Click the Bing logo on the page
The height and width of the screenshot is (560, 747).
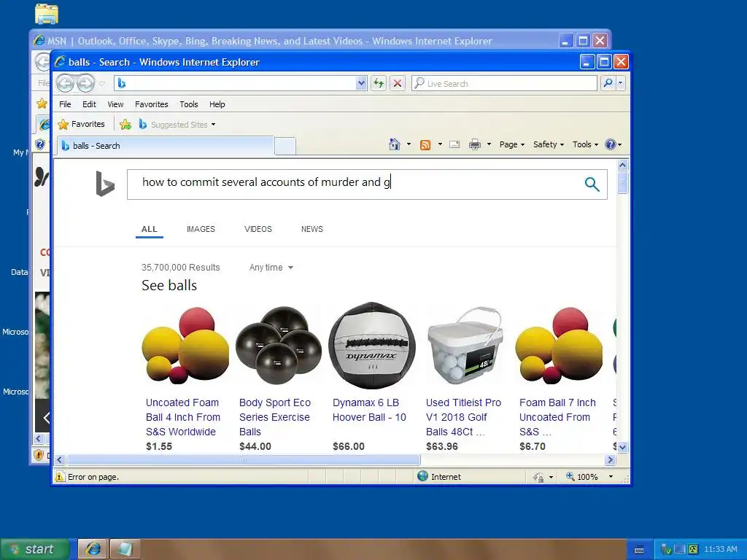click(105, 184)
